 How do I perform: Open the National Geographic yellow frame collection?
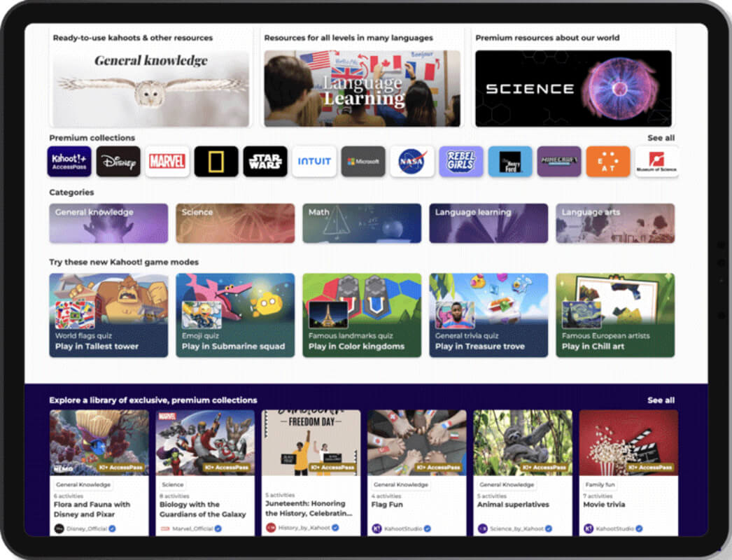[216, 162]
